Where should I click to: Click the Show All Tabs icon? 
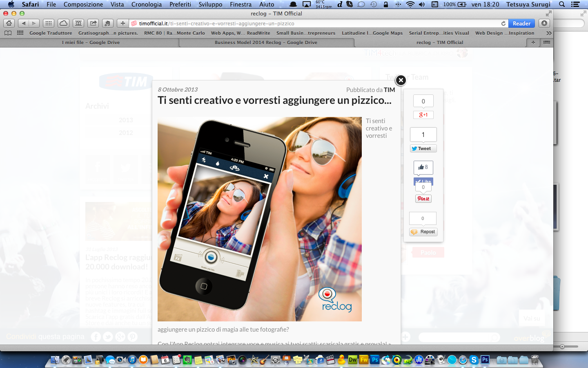pyautogui.click(x=547, y=42)
